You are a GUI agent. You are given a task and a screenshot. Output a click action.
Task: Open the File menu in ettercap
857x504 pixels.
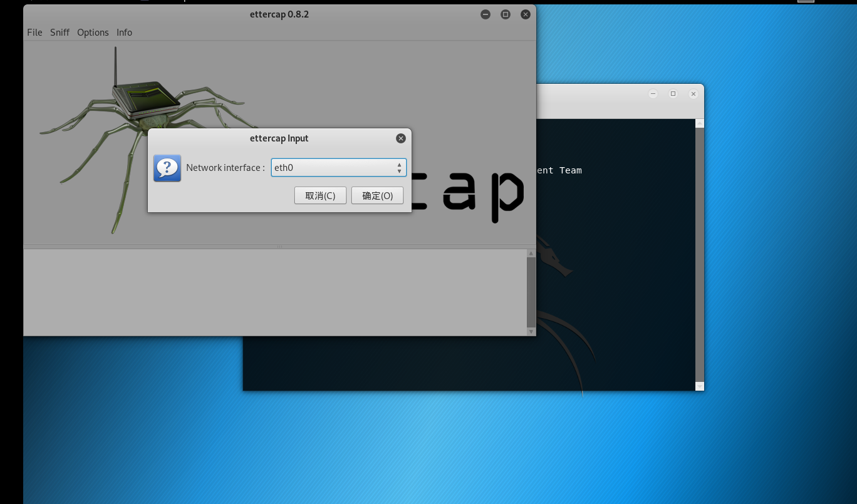tap(34, 33)
